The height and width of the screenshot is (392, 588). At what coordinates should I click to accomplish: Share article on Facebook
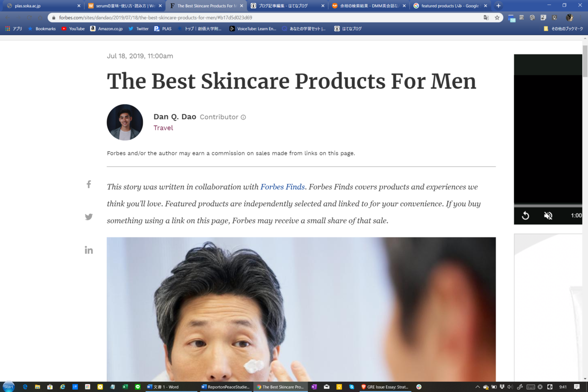pyautogui.click(x=89, y=184)
